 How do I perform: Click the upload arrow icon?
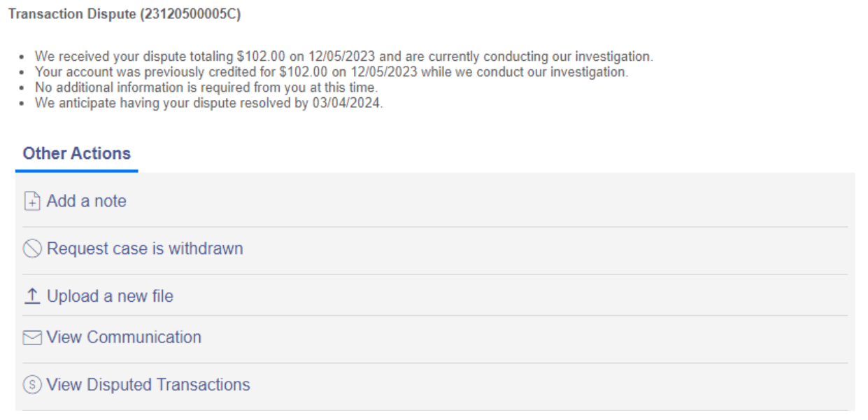(32, 297)
